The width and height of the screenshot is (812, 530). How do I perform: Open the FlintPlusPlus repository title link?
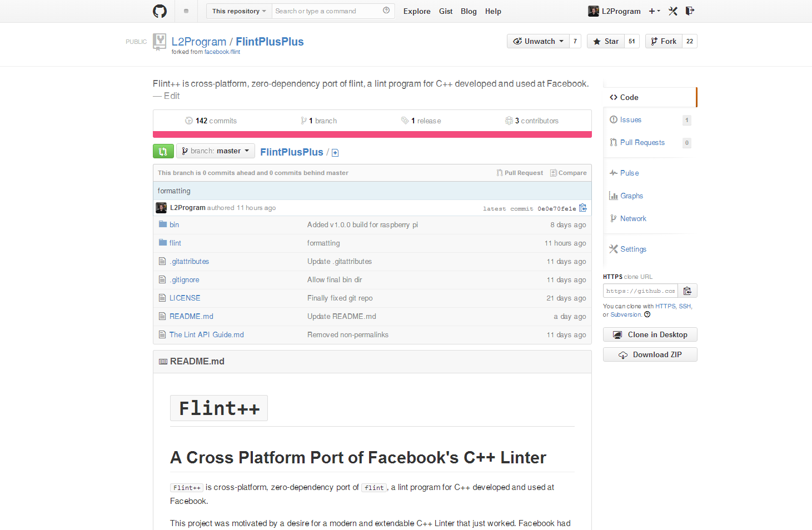270,42
